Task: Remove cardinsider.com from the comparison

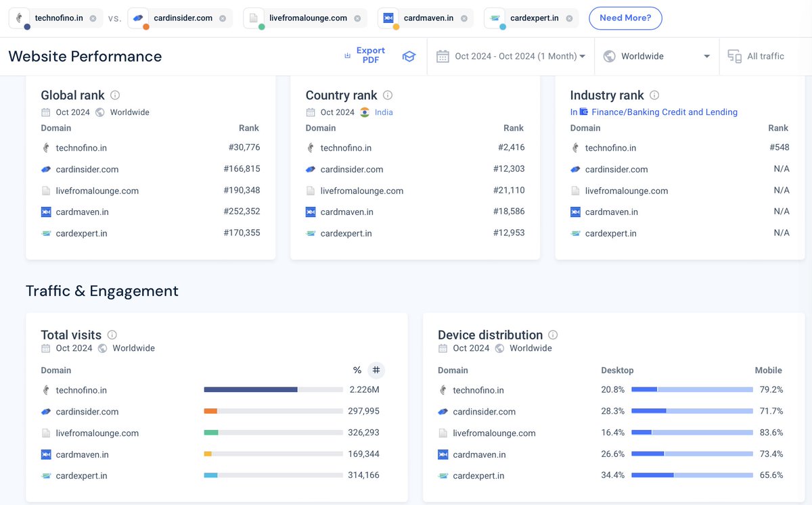Action: [223, 18]
